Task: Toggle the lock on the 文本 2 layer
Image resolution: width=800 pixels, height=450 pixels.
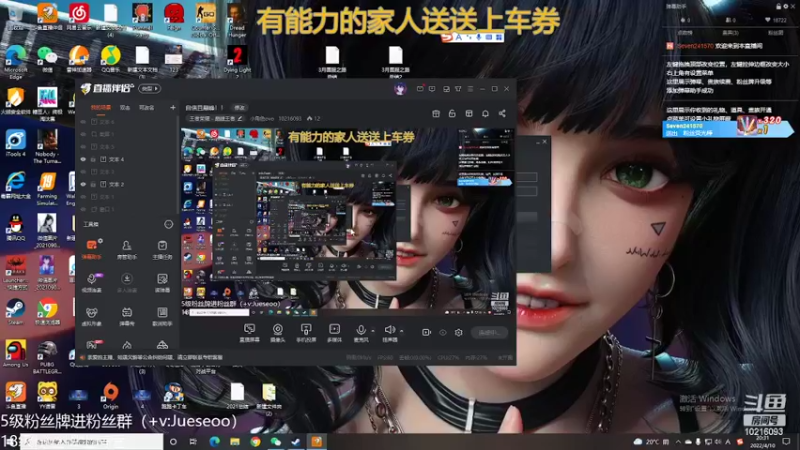Action: pos(93,184)
